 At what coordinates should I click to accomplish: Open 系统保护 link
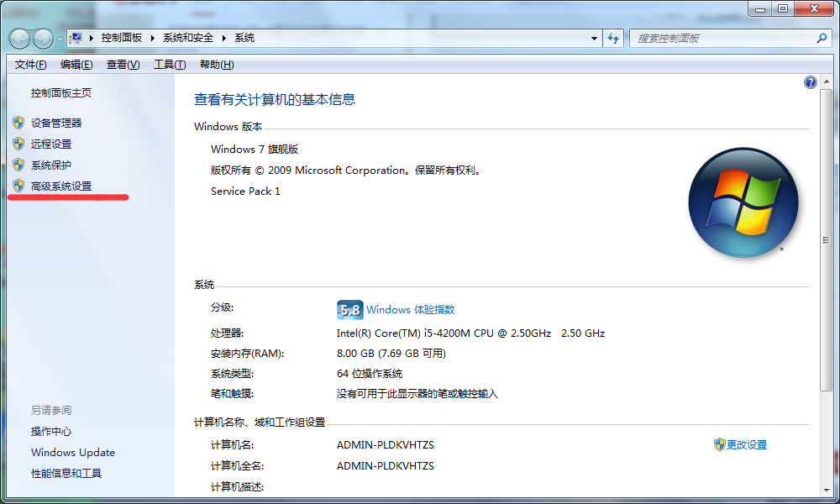click(51, 165)
